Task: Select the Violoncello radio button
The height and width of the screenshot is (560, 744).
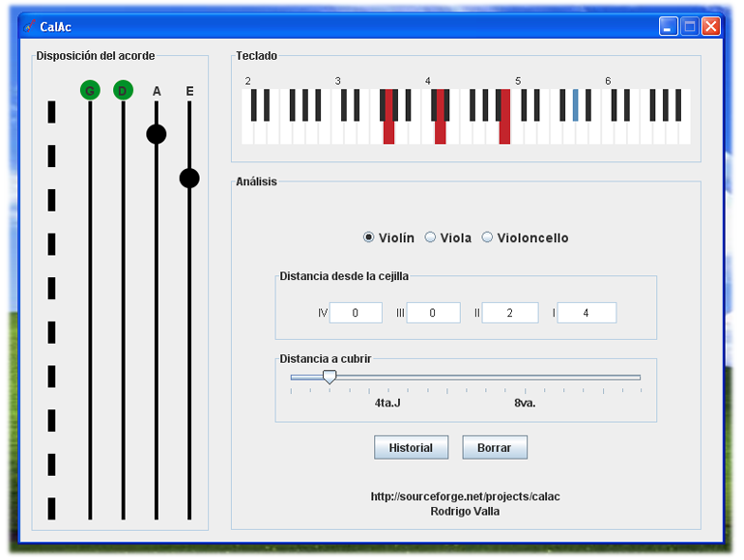Action: pyautogui.click(x=487, y=238)
